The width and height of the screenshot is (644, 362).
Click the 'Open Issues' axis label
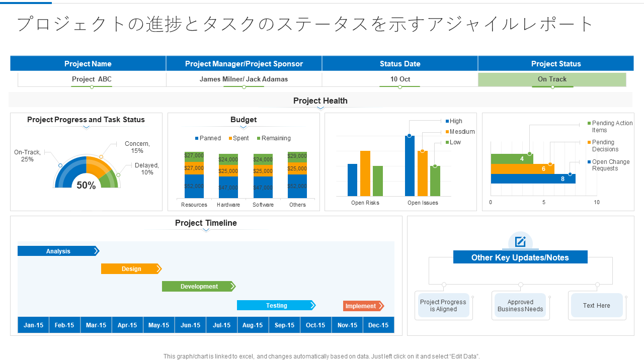click(x=423, y=203)
